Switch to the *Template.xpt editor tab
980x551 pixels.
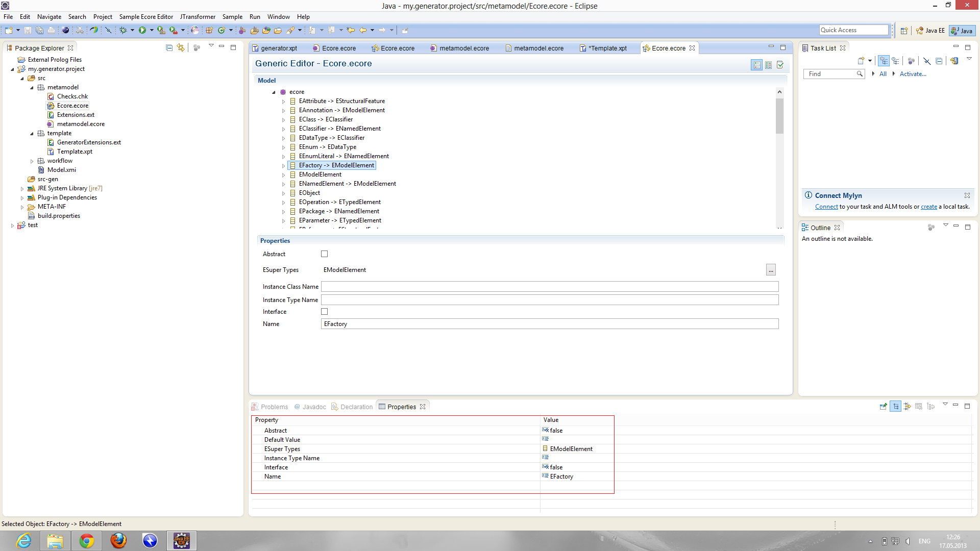pos(604,48)
